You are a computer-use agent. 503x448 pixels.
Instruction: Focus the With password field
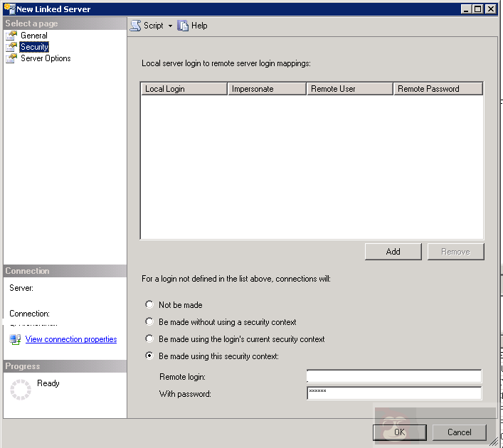click(394, 393)
